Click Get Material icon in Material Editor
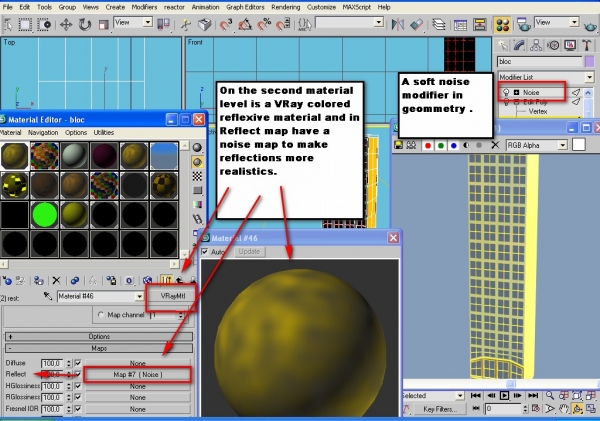600x421 pixels. 7,281
